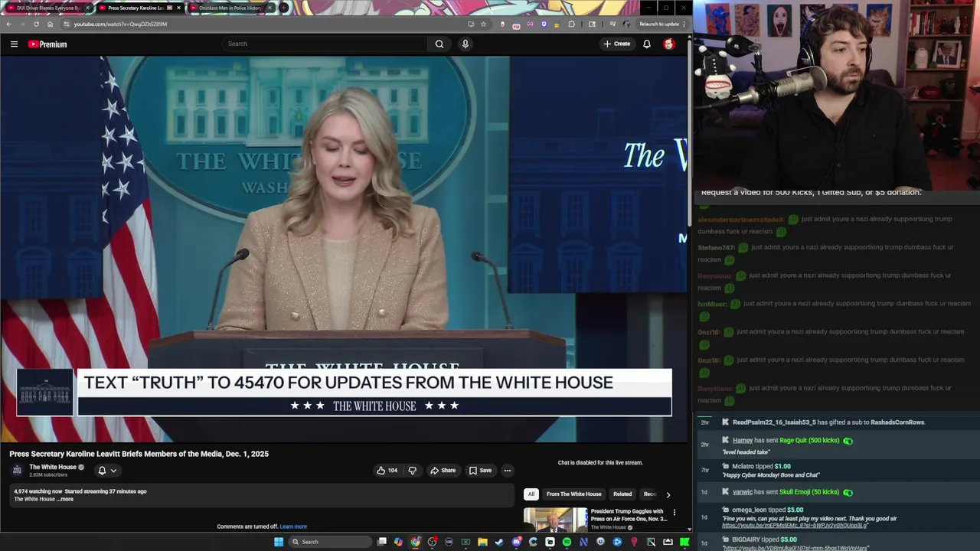Select the All filter chip
The height and width of the screenshot is (551, 980).
(x=531, y=494)
